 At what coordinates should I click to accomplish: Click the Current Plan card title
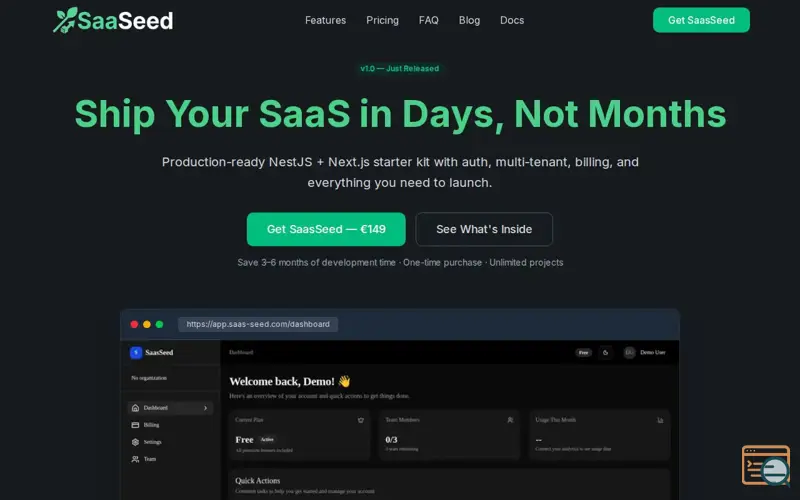pos(249,420)
